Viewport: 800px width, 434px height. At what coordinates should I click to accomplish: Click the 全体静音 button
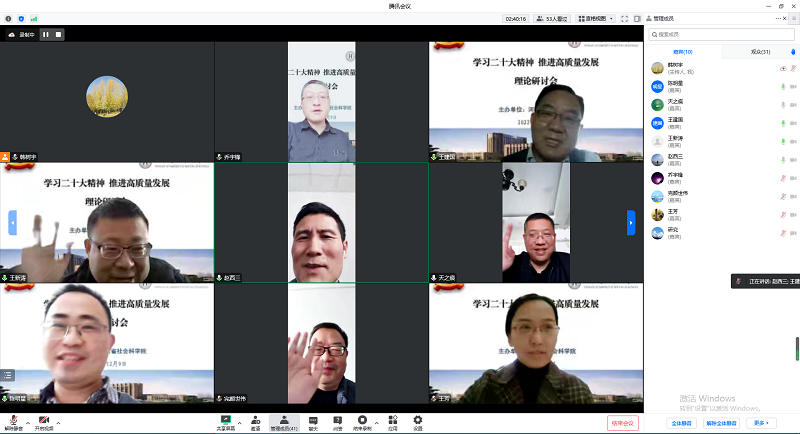click(682, 423)
